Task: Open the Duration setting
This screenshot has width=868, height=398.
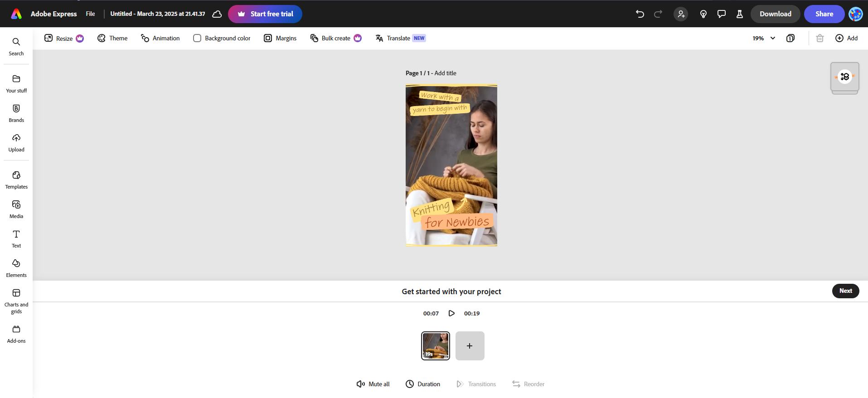Action: pos(423,384)
